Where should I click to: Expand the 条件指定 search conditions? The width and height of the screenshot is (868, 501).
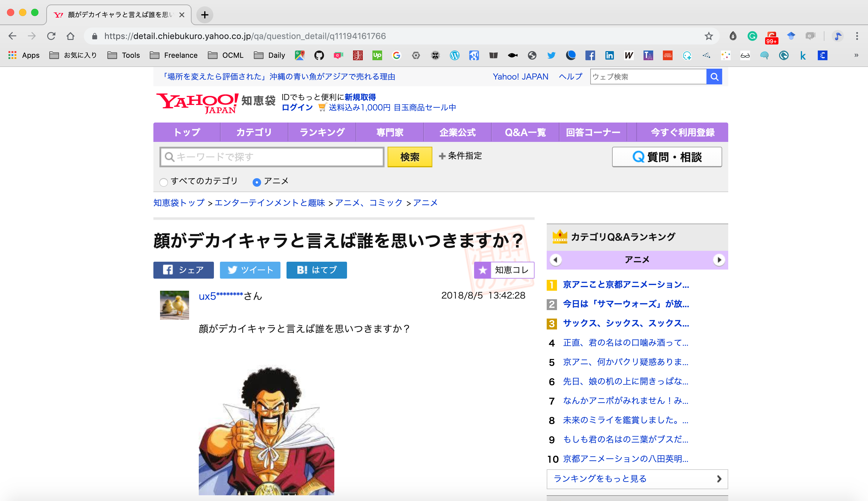(460, 156)
